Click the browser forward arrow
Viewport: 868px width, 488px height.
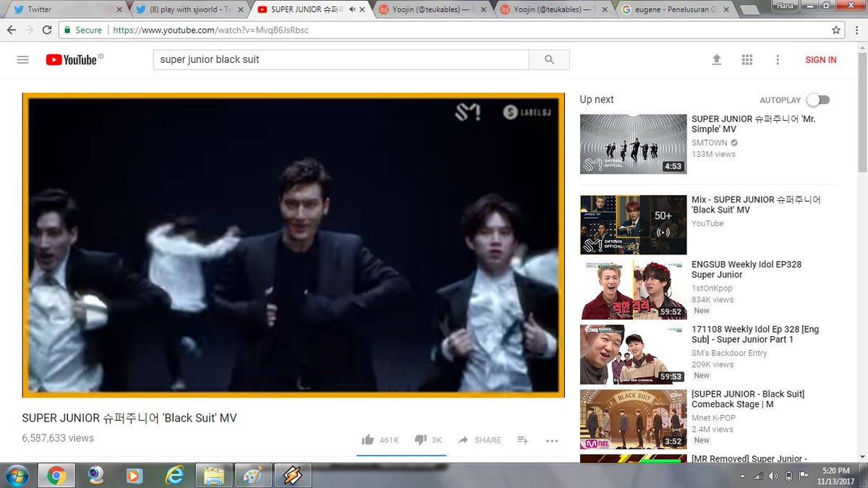pos(29,30)
